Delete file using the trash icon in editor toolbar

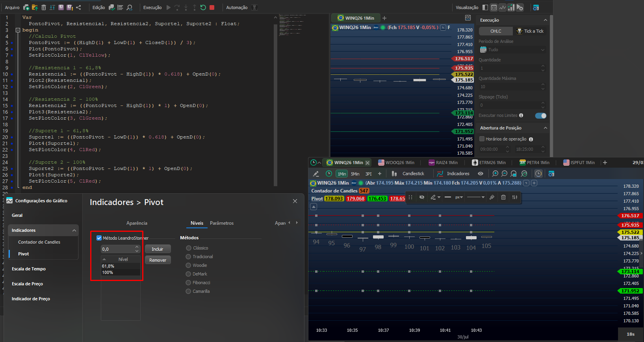[44, 7]
